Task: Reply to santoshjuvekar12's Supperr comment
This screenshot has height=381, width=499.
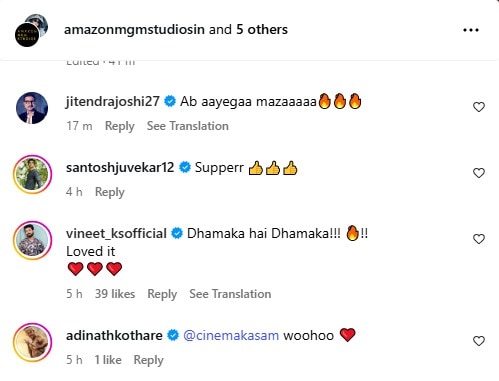Action: [110, 192]
